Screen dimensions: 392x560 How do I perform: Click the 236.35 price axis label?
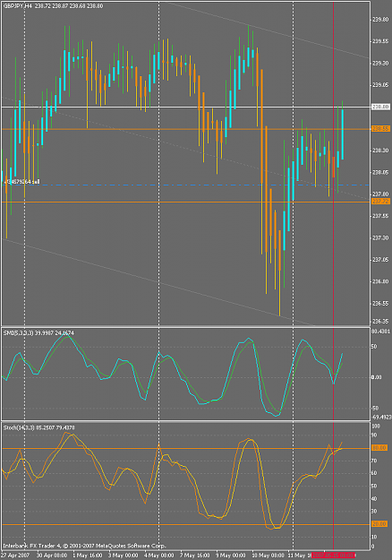pos(380,321)
